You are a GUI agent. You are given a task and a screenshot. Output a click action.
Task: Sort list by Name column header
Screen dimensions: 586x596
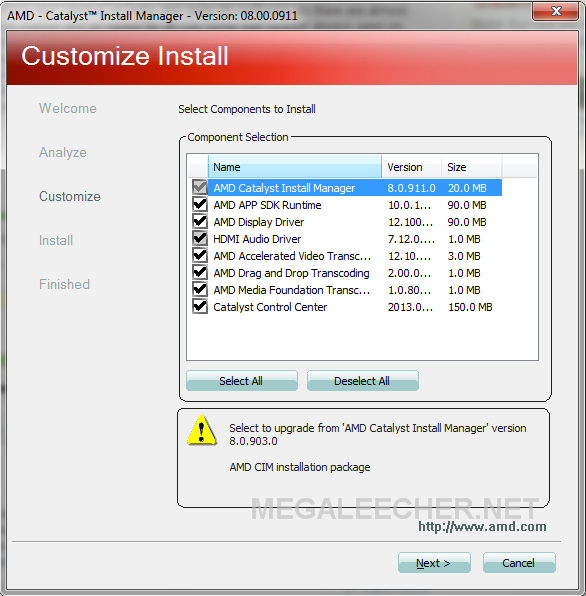(295, 166)
